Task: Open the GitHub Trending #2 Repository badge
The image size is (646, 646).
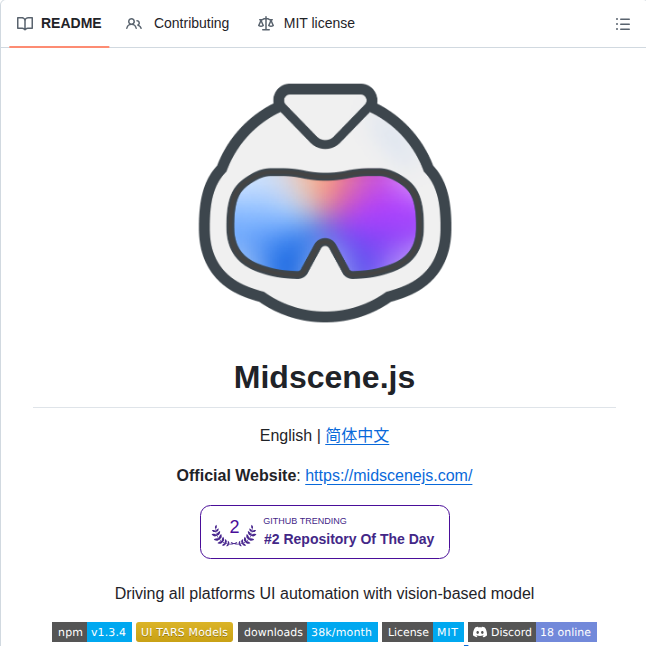Action: 325,532
